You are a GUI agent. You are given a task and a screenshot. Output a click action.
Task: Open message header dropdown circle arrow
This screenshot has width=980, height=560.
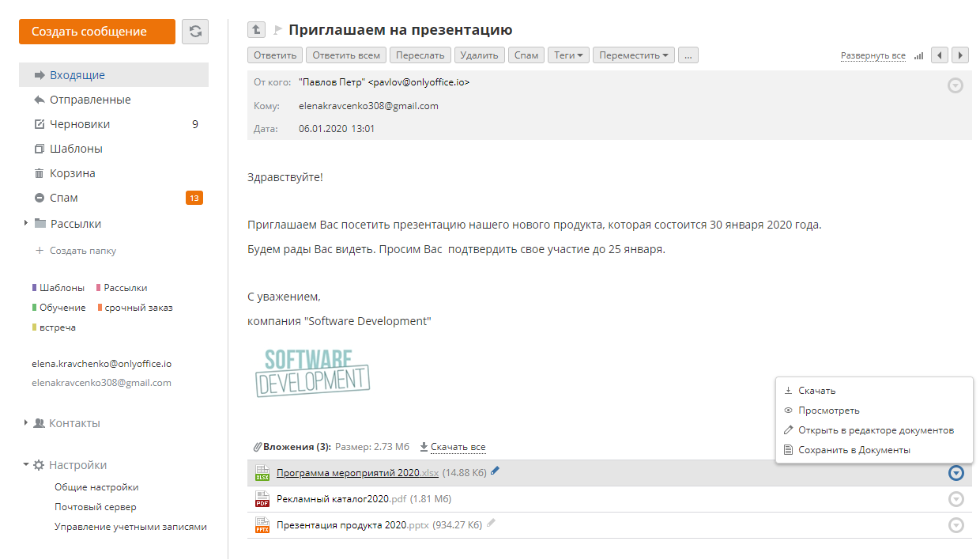tap(955, 85)
